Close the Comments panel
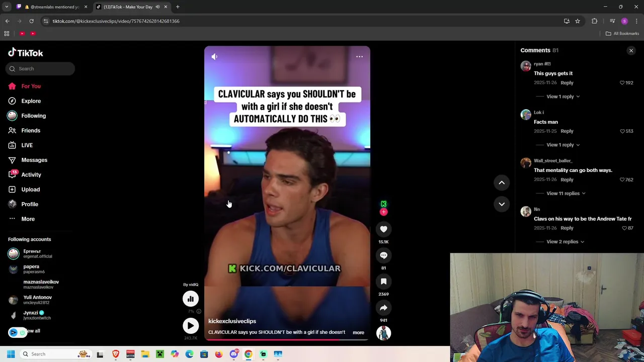The image size is (644, 362). pos(631,51)
